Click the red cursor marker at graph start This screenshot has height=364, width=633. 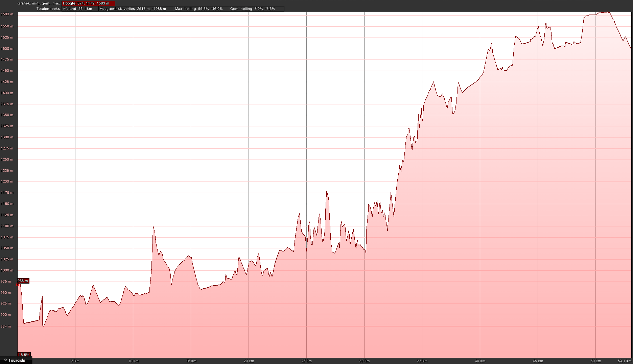tap(18, 285)
